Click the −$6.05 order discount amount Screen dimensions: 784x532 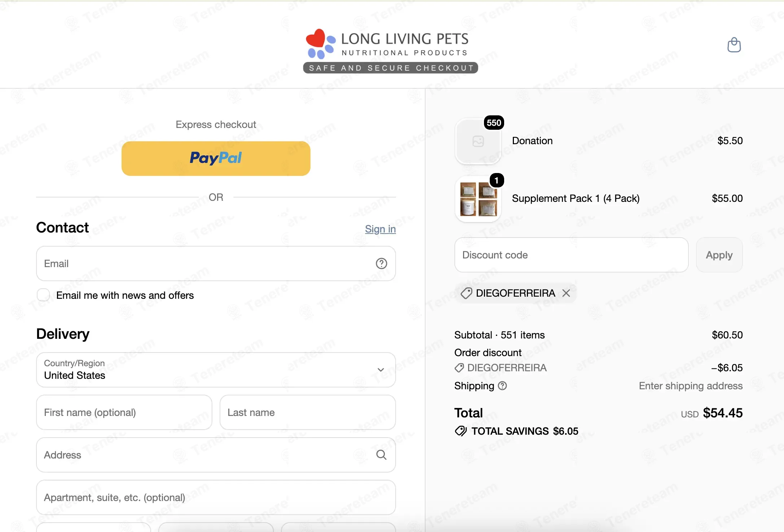(x=727, y=368)
